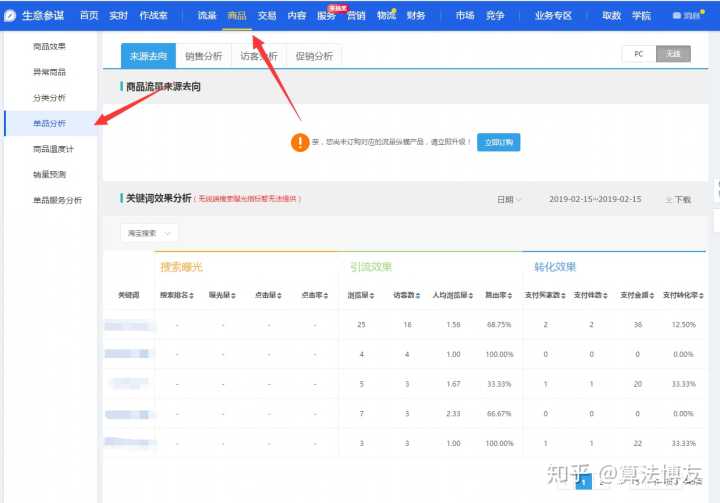Screen dimensions: 720x503
Task: Sort by 支付转化率 column sort arrows
Action: [x=705, y=295]
